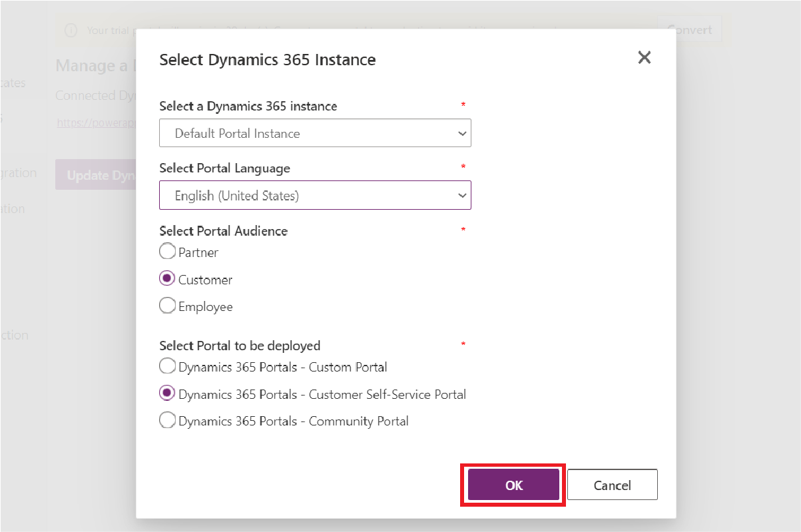Choose the Customer audience option
This screenshot has width=801, height=532.
pyautogui.click(x=168, y=280)
